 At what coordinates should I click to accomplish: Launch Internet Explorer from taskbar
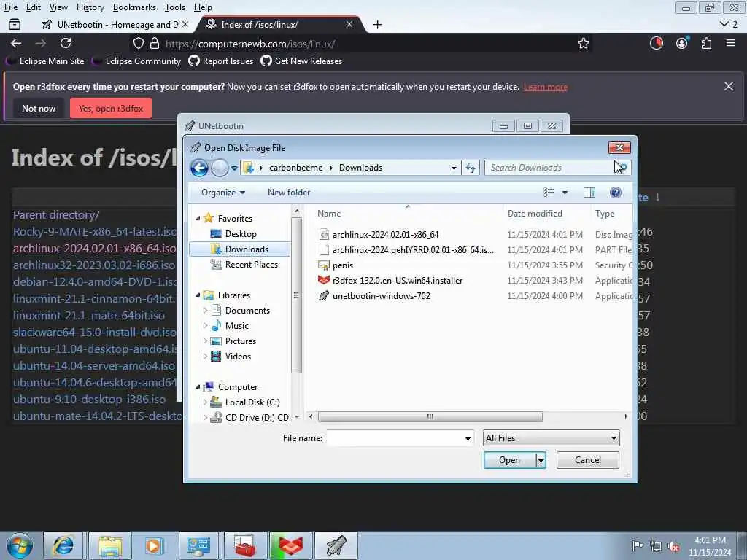[x=64, y=545]
